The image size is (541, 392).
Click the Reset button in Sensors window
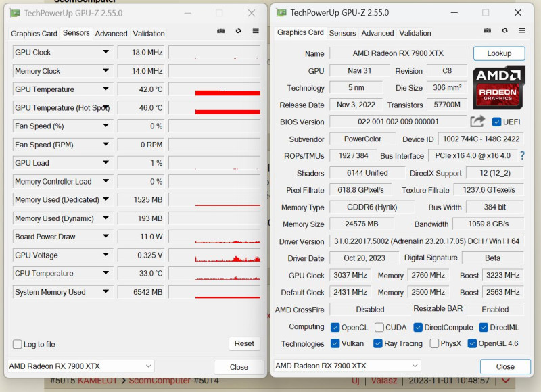coord(244,343)
